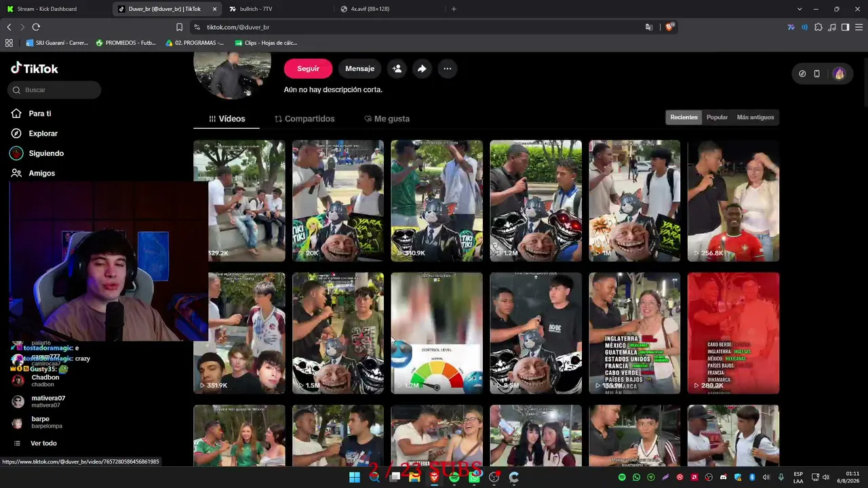Open the TikTok coins icon
Image resolution: width=868 pixels, height=488 pixels.
click(802, 74)
